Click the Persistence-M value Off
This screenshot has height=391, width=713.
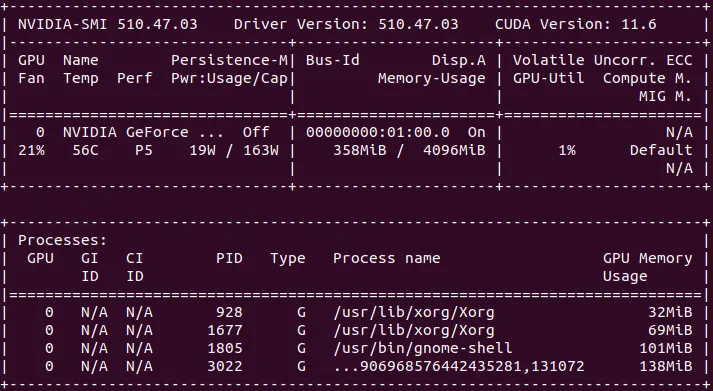pyautogui.click(x=256, y=132)
